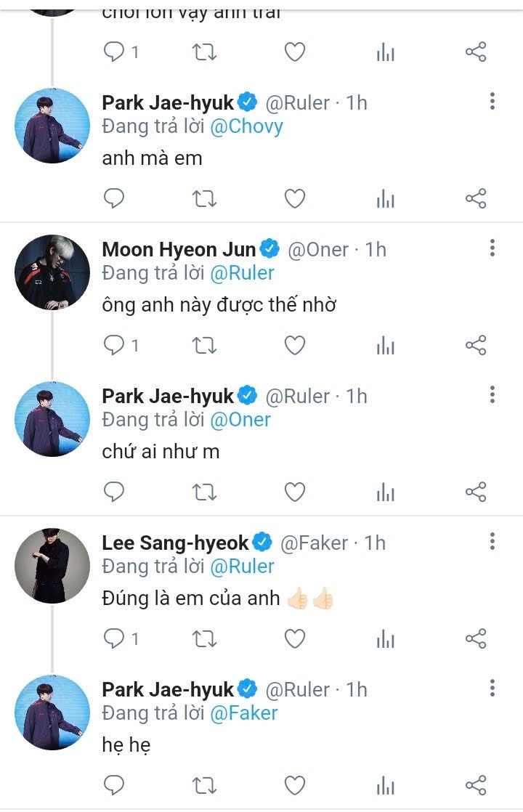Image resolution: width=523 pixels, height=812 pixels.
Task: Share Ruler's 'anh mà em' tweet
Action: pyautogui.click(x=475, y=198)
